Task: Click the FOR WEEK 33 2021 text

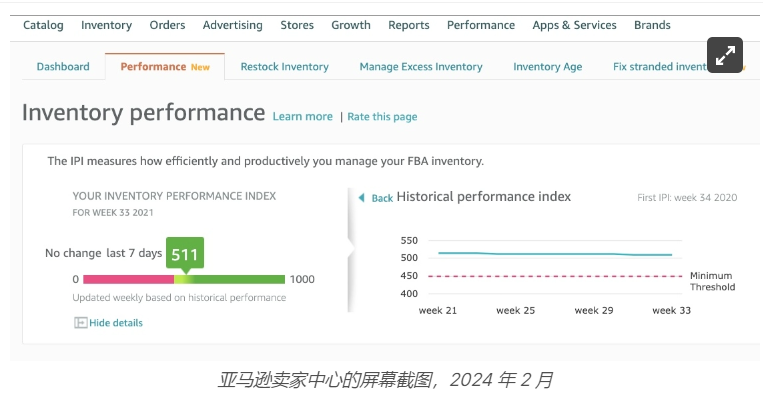Action: click(113, 213)
